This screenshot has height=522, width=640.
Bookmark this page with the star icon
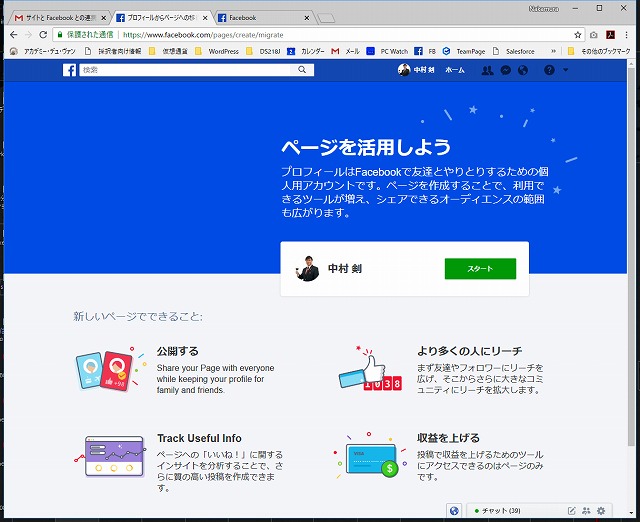tap(578, 34)
